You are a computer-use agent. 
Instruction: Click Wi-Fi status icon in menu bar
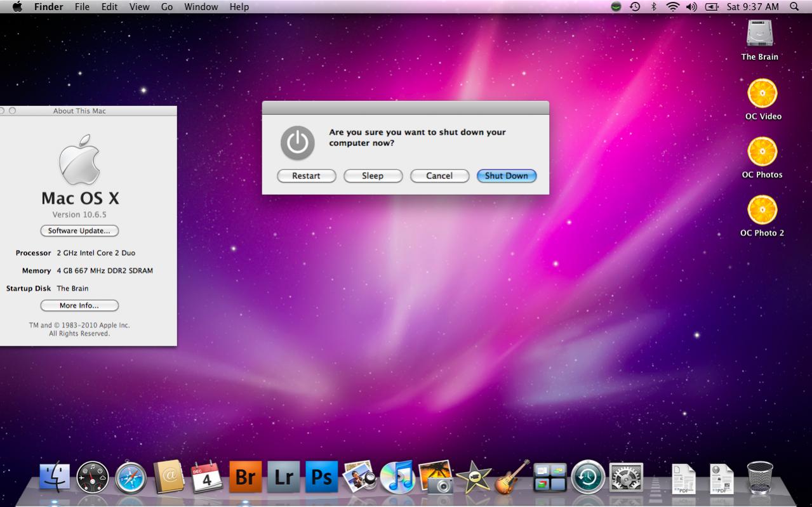(673, 6)
